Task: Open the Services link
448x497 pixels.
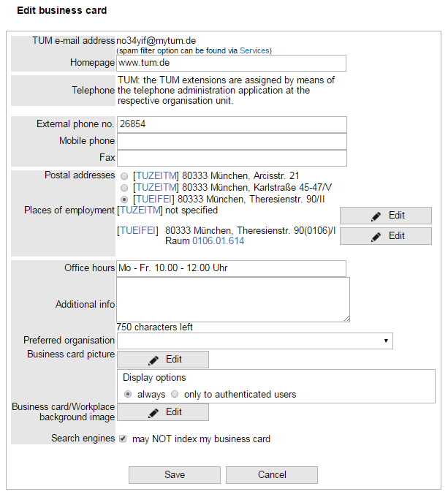Action: (x=254, y=50)
